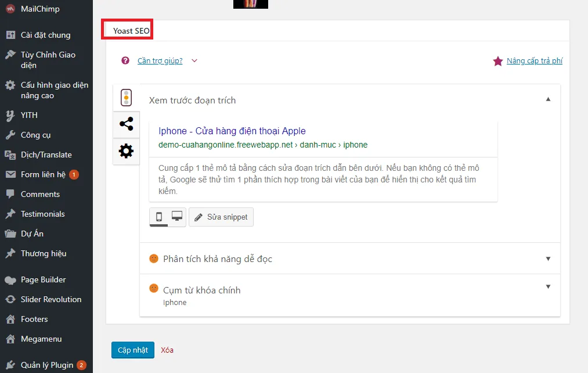588x373 pixels.
Task: Expand Phân tích khả năng dễ đọc section
Action: pos(548,259)
